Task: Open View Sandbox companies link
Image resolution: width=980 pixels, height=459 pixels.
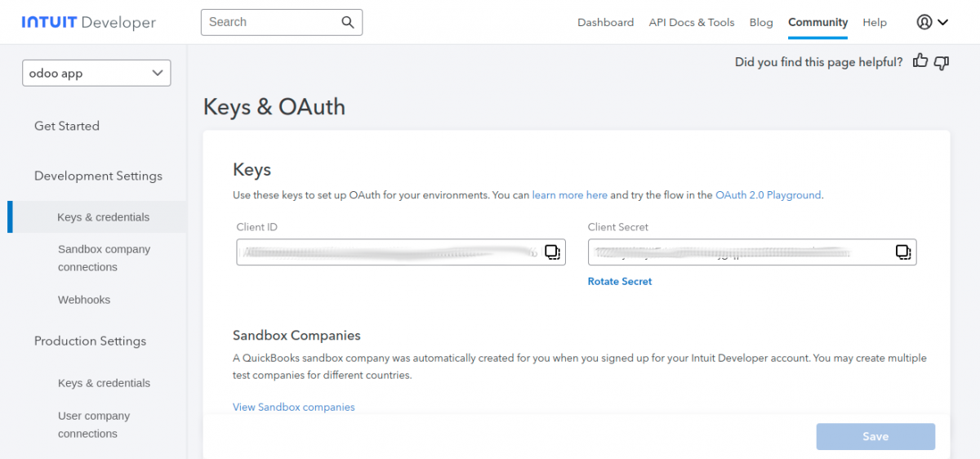Action: 294,407
